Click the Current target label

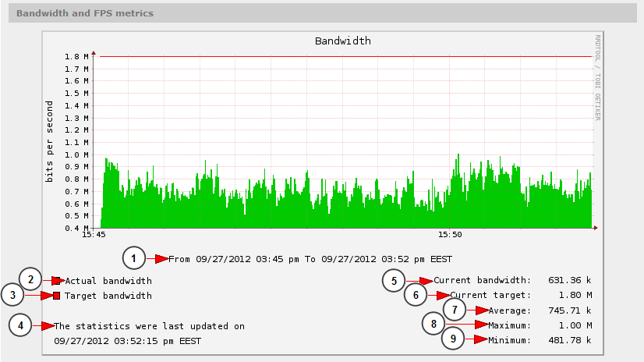point(490,295)
